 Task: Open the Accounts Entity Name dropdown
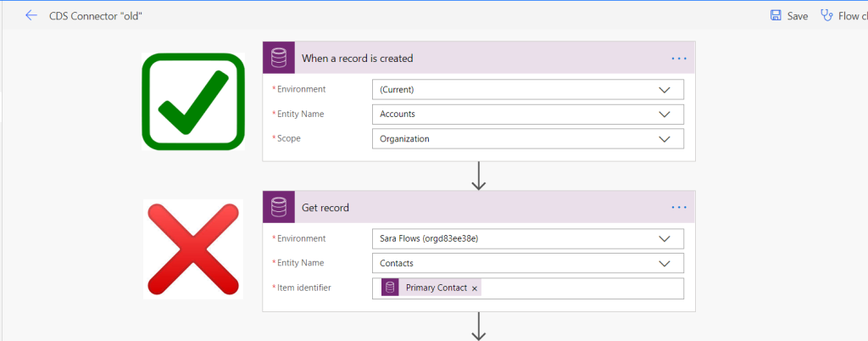[664, 114]
